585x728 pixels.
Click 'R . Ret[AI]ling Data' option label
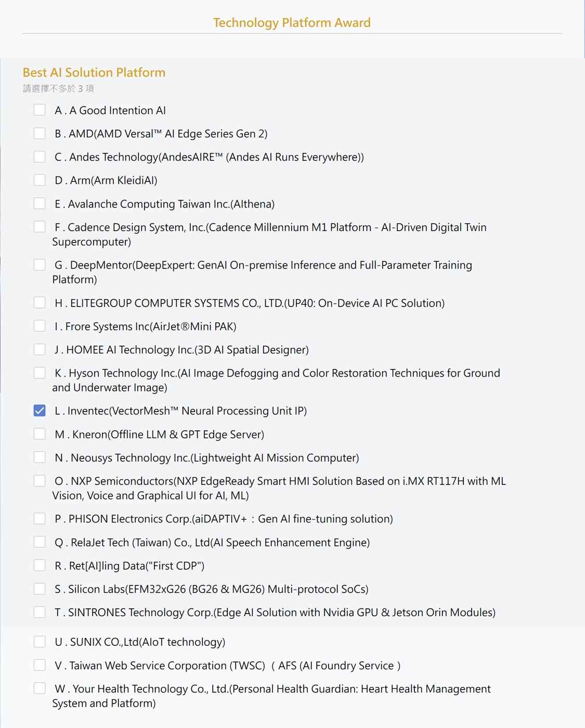click(129, 566)
